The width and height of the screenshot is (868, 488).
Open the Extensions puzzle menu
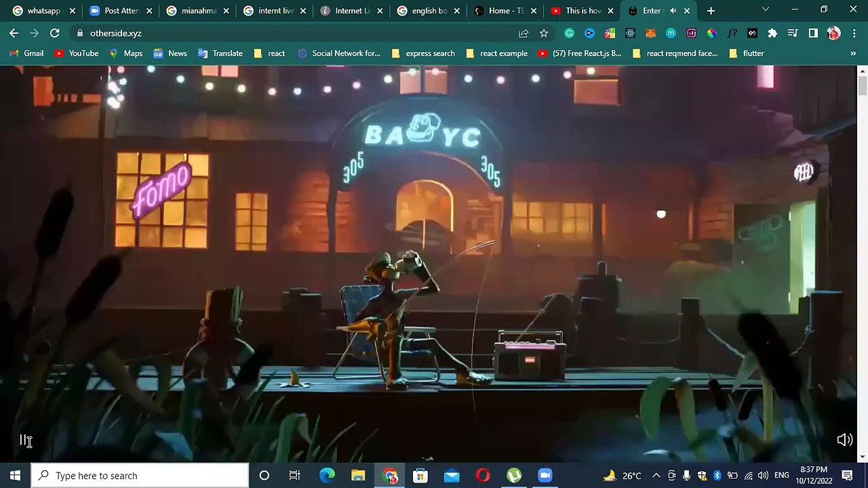pyautogui.click(x=772, y=33)
